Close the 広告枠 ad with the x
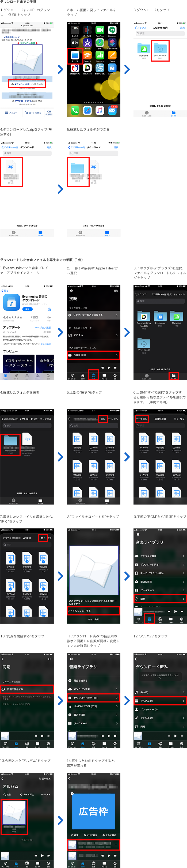This screenshot has height=868, width=187. [x=72, y=794]
